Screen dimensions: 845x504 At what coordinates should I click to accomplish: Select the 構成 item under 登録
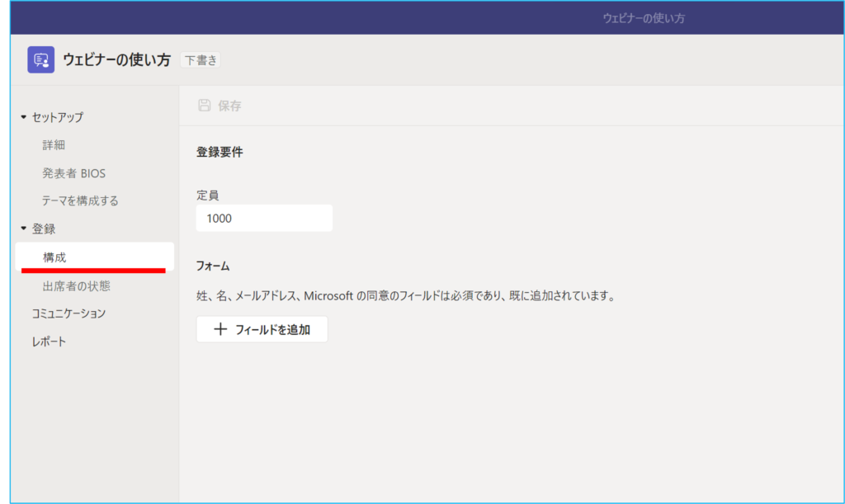54,257
